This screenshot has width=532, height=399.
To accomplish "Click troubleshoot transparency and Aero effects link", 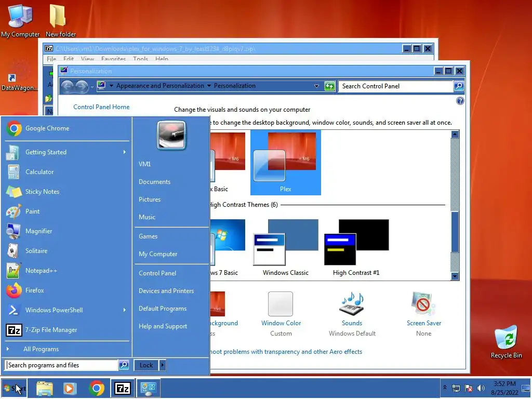I will 286,352.
